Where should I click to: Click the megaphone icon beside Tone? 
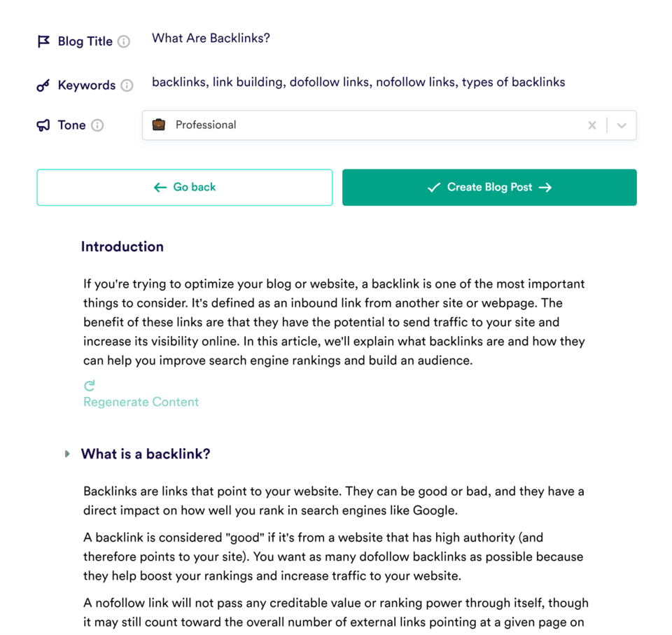[x=43, y=125]
